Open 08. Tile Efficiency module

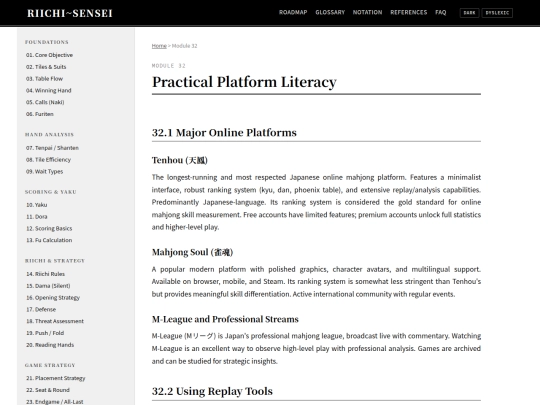click(48, 159)
